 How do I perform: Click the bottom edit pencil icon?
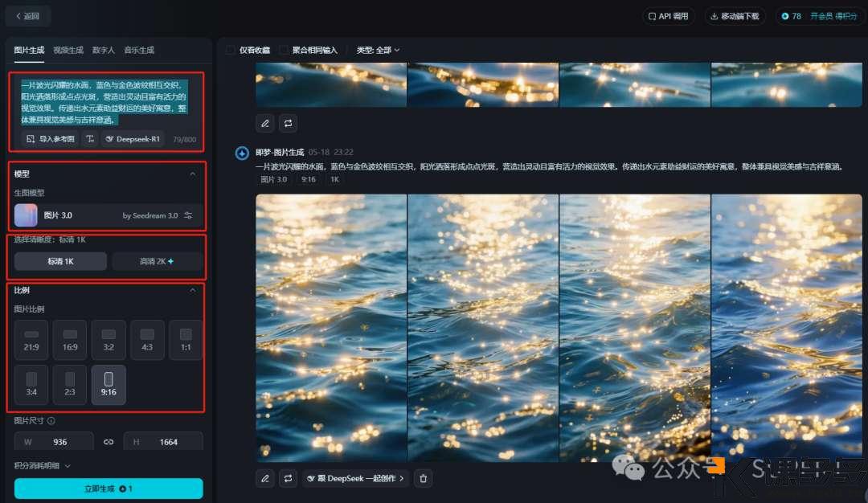[x=265, y=478]
